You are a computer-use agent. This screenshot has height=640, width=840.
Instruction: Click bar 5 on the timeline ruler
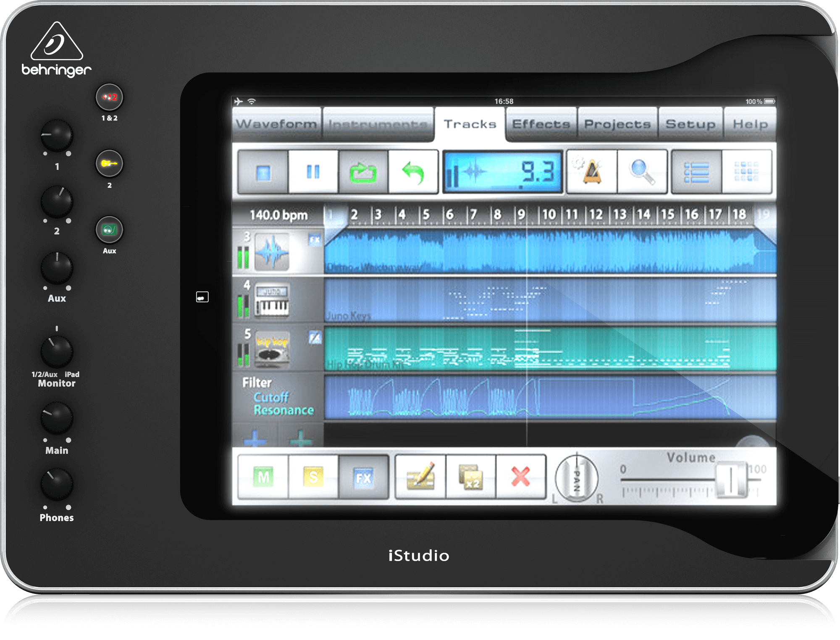pyautogui.click(x=426, y=215)
